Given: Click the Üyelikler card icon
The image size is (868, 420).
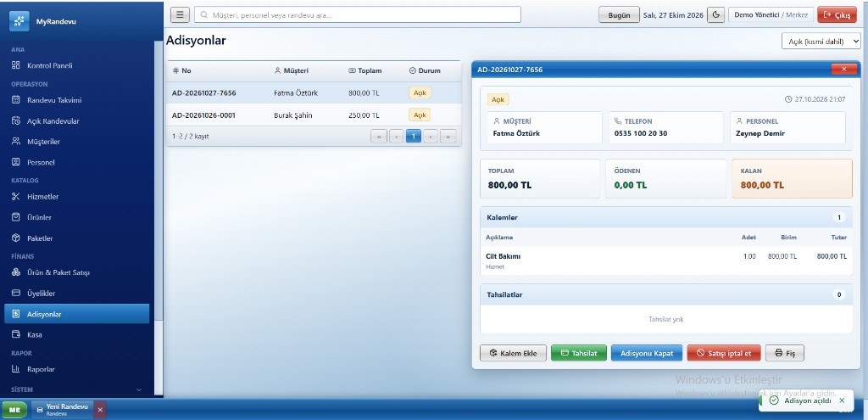Looking at the screenshot, I should pos(16,293).
